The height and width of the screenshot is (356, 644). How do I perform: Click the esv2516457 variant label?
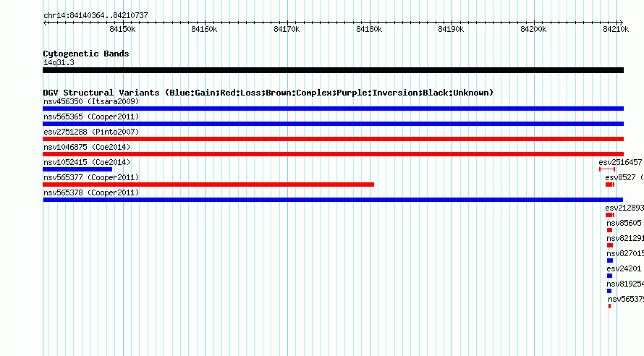pos(620,162)
